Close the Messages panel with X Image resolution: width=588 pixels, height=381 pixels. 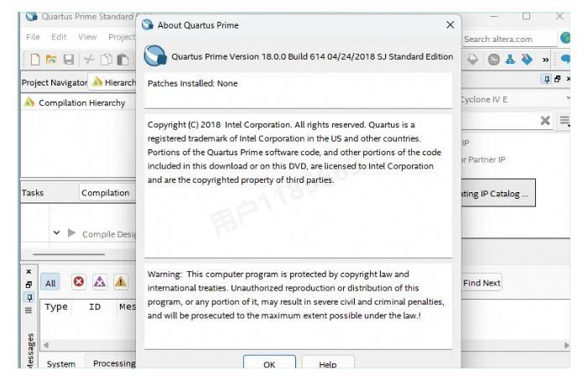click(29, 272)
